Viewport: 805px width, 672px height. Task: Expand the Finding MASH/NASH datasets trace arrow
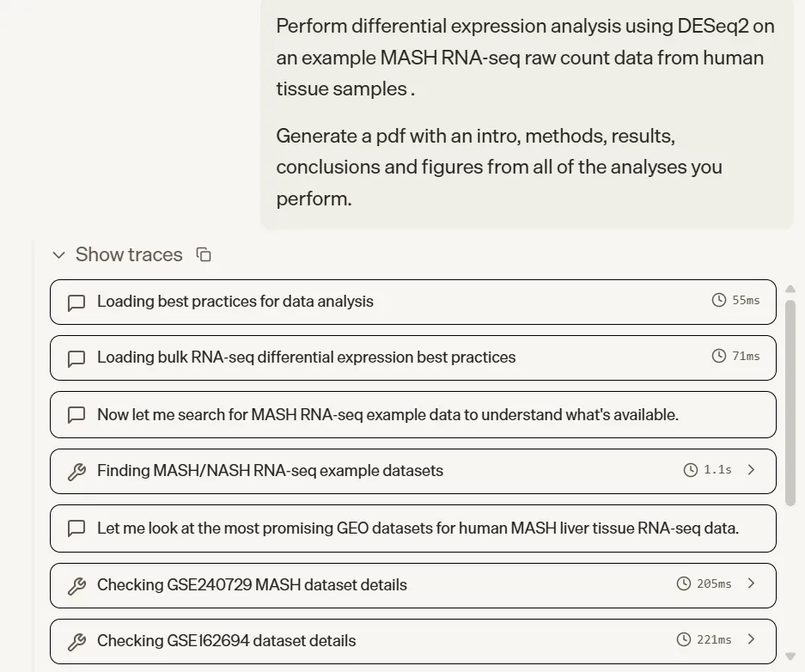tap(752, 470)
